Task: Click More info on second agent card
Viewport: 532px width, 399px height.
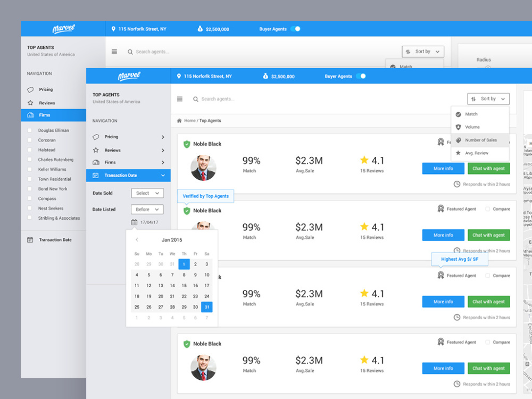Action: click(443, 235)
